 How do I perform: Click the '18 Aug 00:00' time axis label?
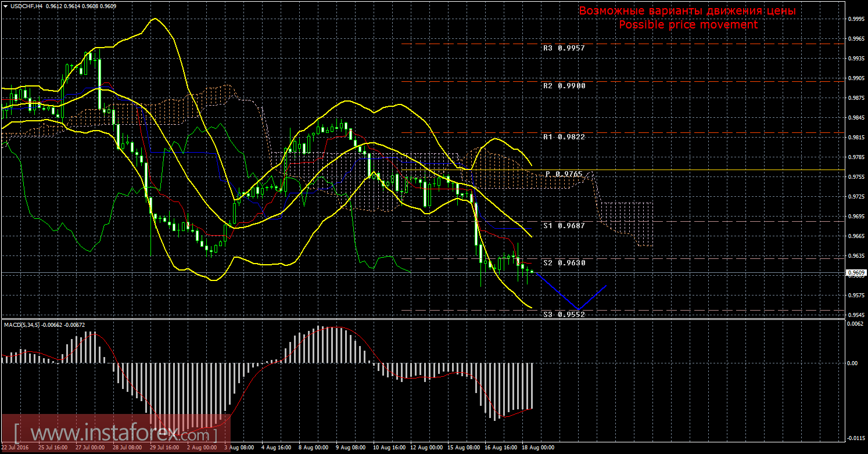point(538,448)
